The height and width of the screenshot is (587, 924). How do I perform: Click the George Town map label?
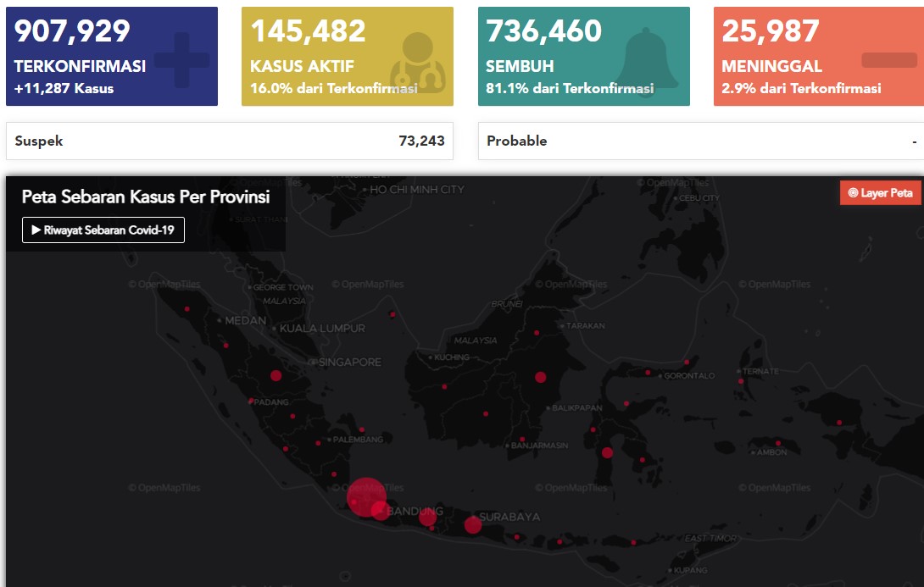pos(283,287)
